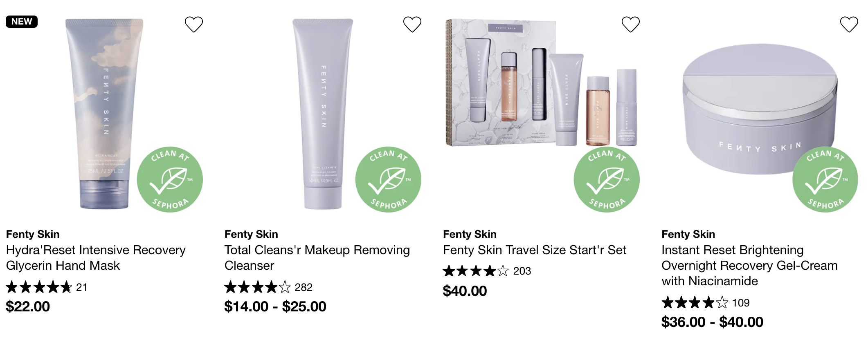The image size is (868, 340).
Task: Add Travel Size Start'r Set to Loves
Action: pos(631,25)
